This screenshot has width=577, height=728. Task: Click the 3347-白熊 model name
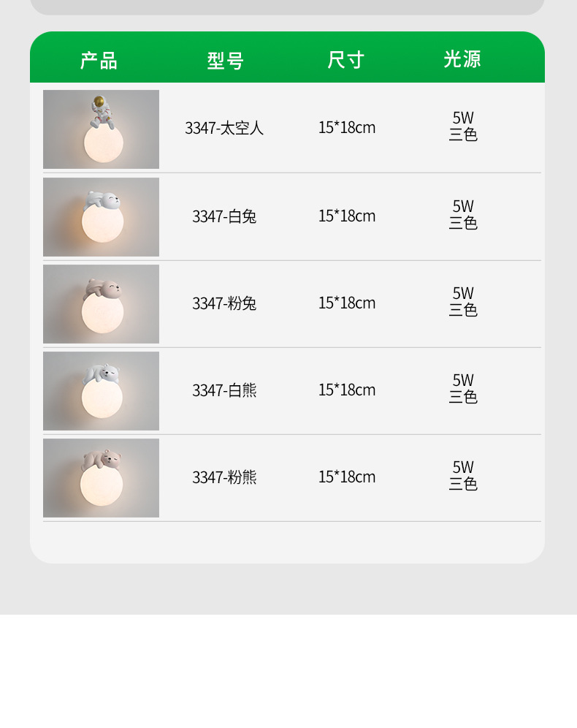point(224,391)
